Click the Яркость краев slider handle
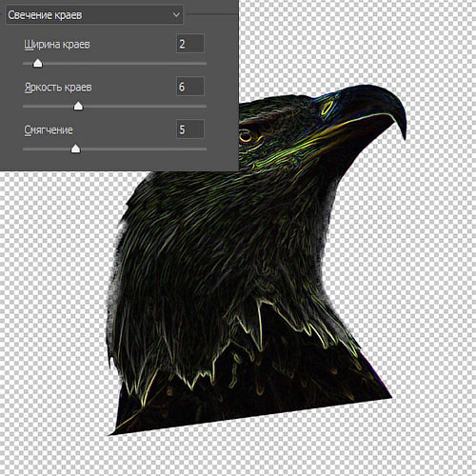The height and width of the screenshot is (476, 476). pos(78,106)
